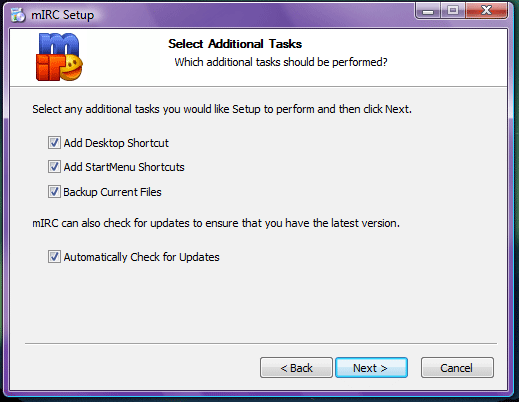Image resolution: width=519 pixels, height=402 pixels.
Task: Disable the Backup Current Files checkbox
Action: click(54, 192)
